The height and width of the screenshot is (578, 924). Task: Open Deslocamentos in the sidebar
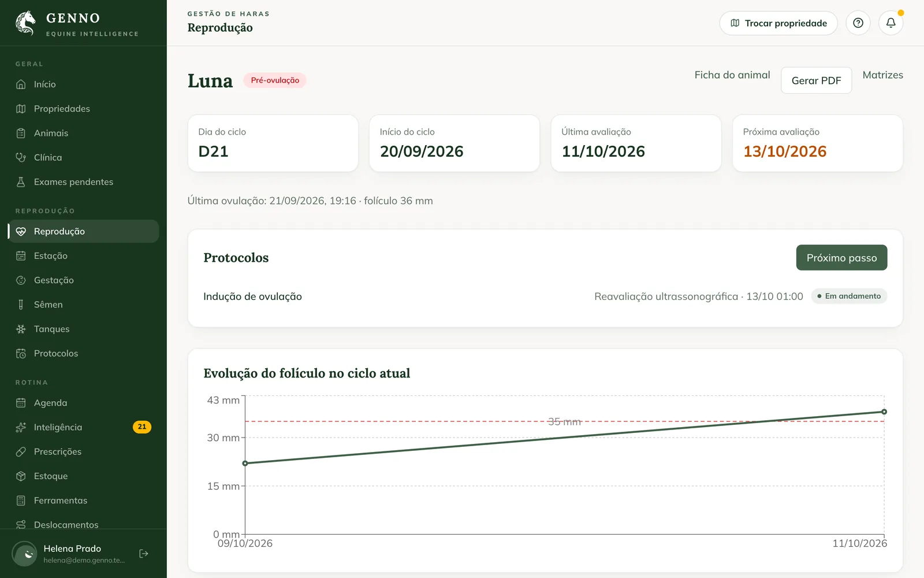click(83, 524)
